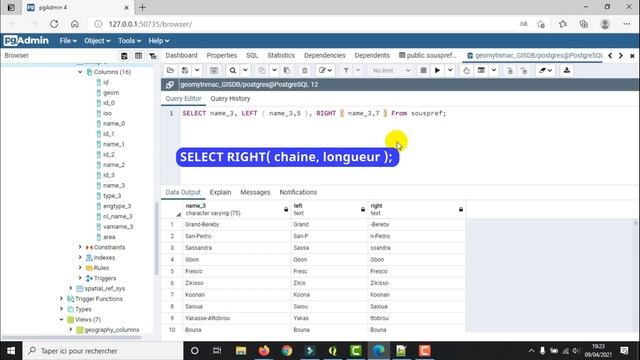This screenshot has height=360, width=640.
Task: Open the Help menu
Action: pyautogui.click(x=158, y=41)
